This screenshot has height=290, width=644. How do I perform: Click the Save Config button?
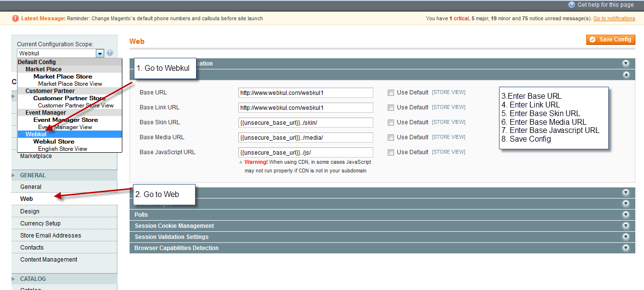[x=611, y=40]
